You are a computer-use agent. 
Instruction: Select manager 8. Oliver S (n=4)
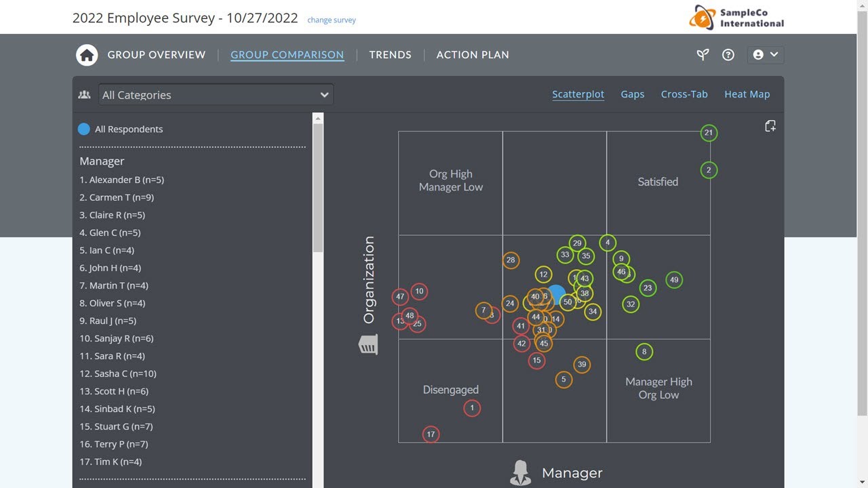113,303
